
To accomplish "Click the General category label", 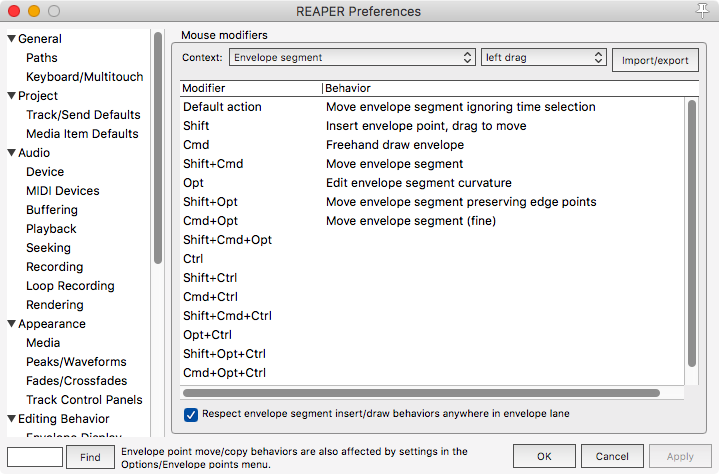I will click(40, 39).
